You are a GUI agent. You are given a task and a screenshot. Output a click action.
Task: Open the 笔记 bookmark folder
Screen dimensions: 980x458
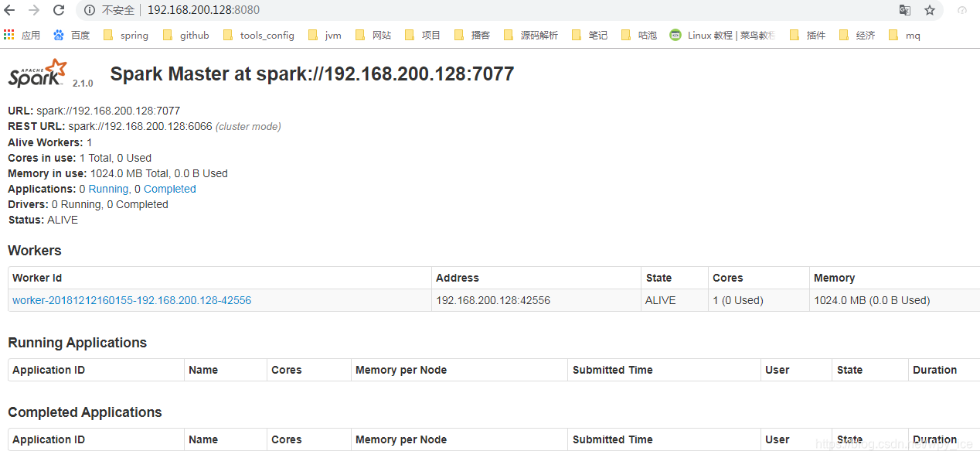click(590, 35)
